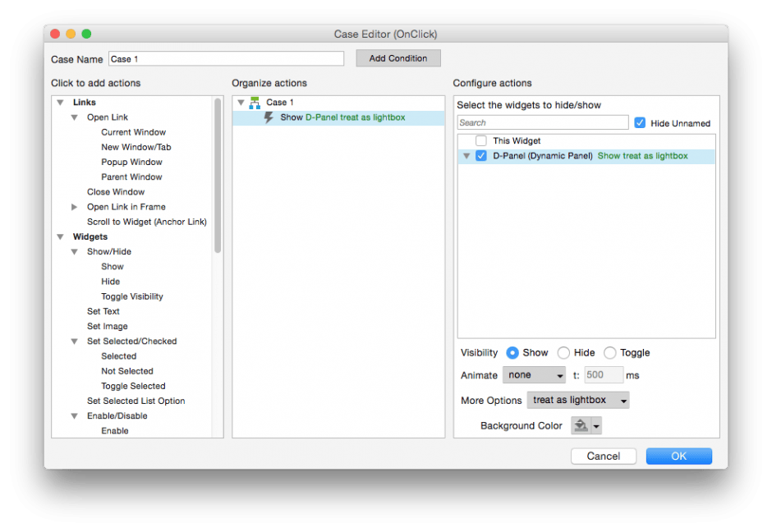772x532 pixels.
Task: Uncheck the D-Panel Dynamic Panel checkbox
Action: (481, 156)
